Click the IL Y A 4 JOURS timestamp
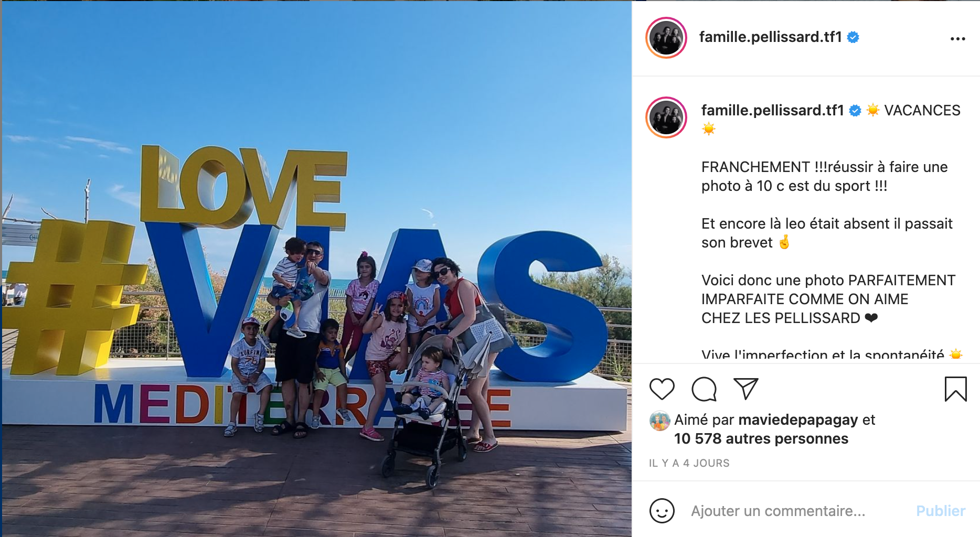Viewport: 980px width, 537px height. coord(689,463)
